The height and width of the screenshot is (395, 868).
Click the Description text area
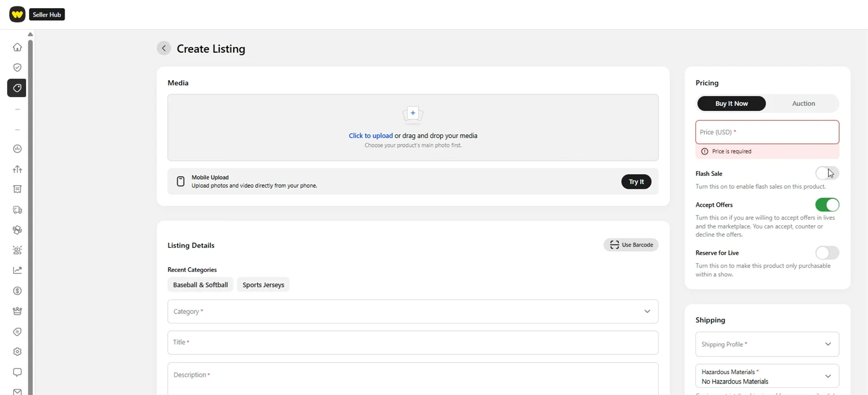tap(413, 379)
